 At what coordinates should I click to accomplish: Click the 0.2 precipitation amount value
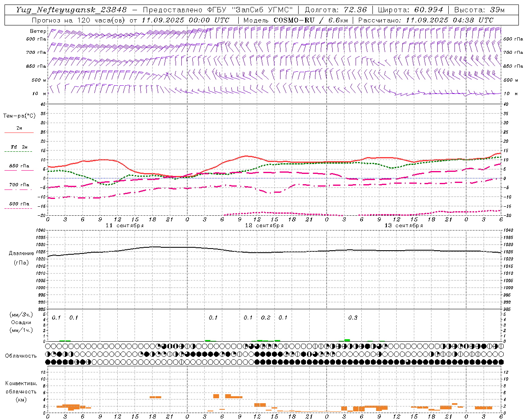tap(266, 318)
